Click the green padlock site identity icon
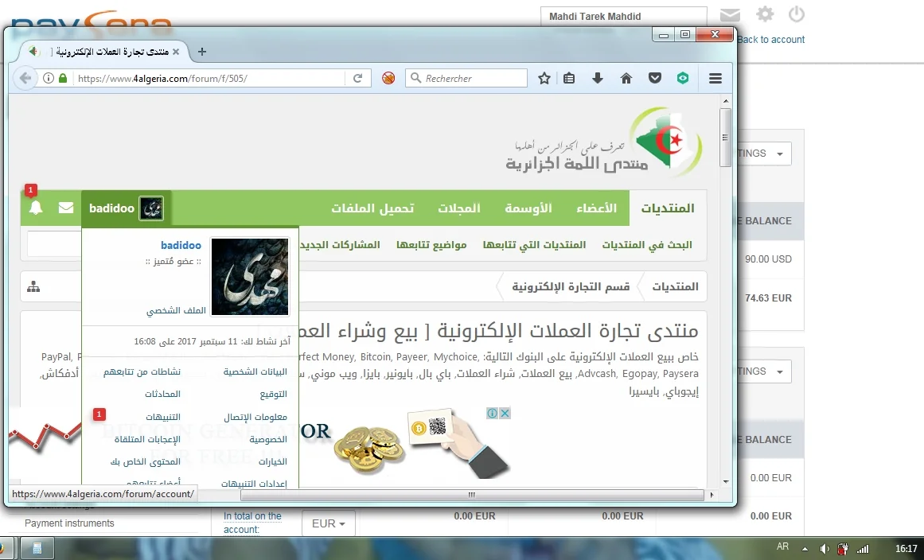Image resolution: width=924 pixels, height=560 pixels. pyautogui.click(x=63, y=78)
